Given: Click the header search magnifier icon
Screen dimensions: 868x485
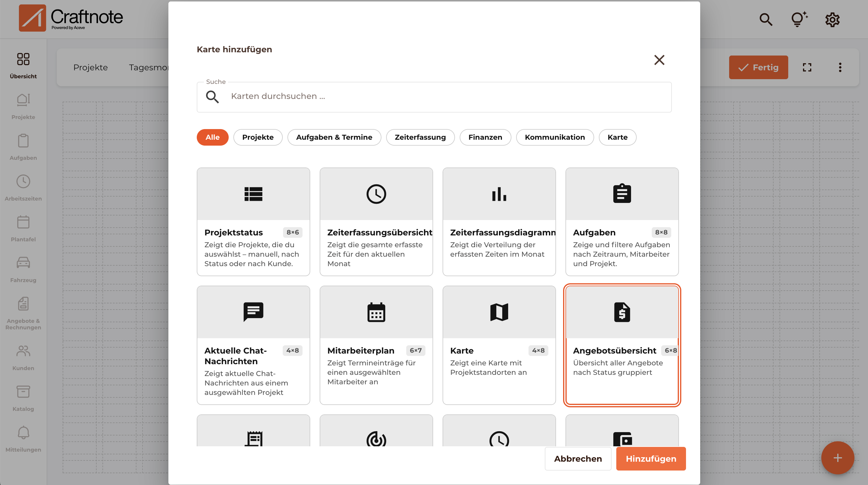Looking at the screenshot, I should (766, 19).
